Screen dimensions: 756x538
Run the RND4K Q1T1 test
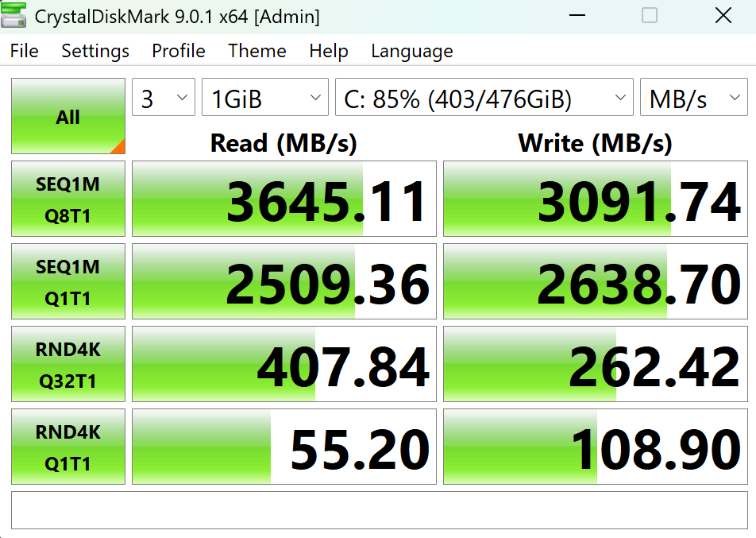point(68,447)
